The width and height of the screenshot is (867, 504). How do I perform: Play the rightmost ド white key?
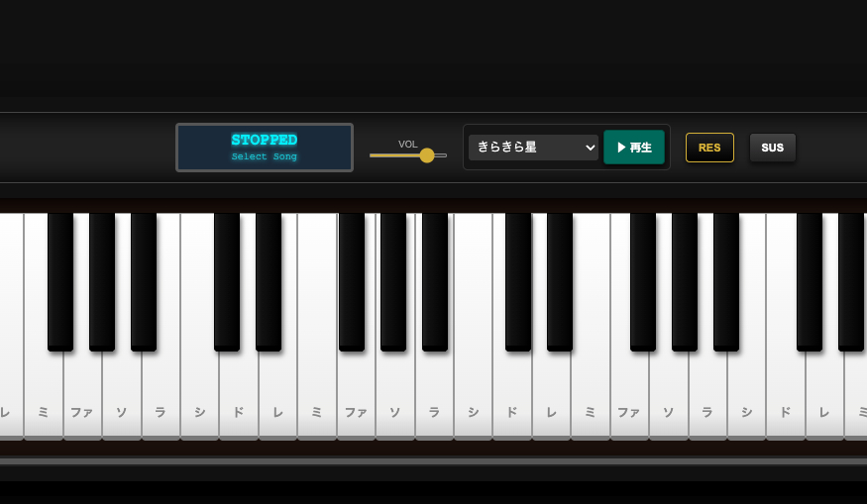[x=785, y=395]
